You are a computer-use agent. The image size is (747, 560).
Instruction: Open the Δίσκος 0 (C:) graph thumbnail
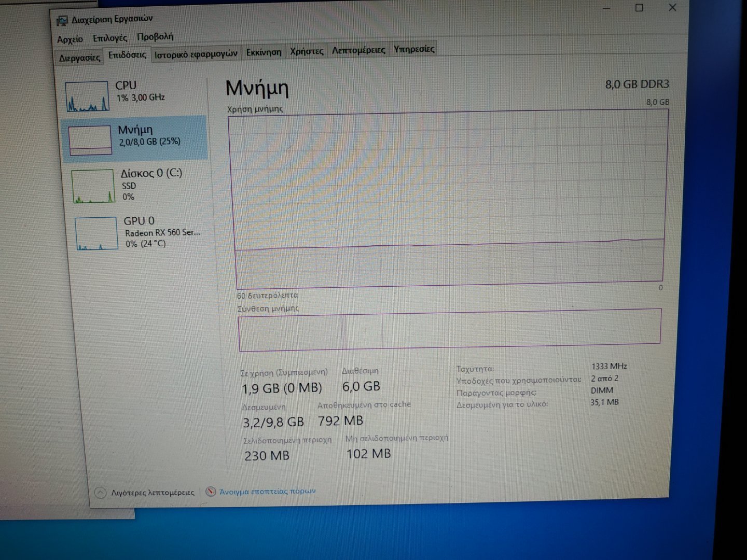point(93,186)
